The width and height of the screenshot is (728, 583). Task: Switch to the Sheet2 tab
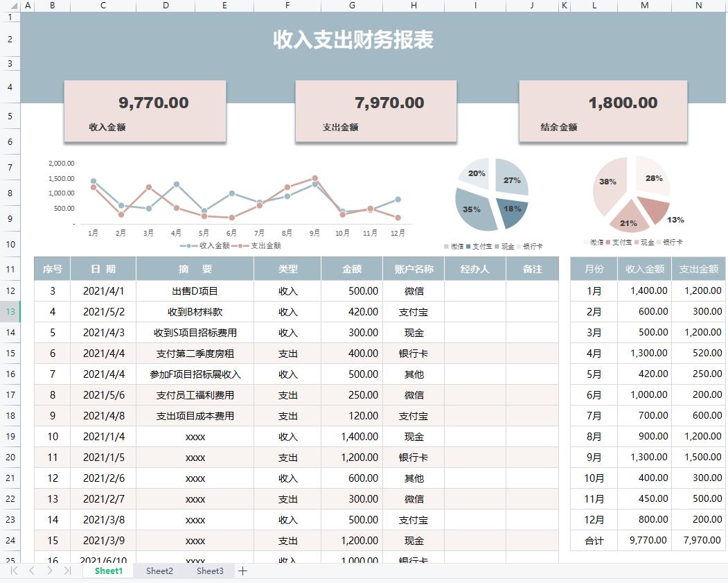(161, 571)
